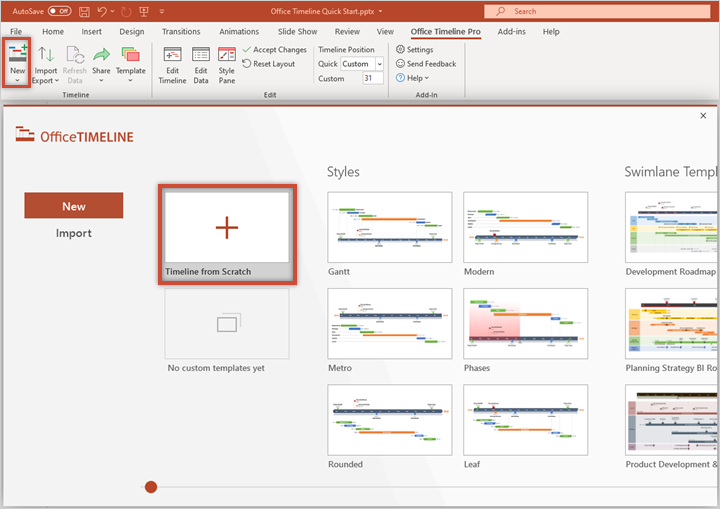Click the empty custom templates placeholder
Viewport: 720px width, 509px height.
227,323
